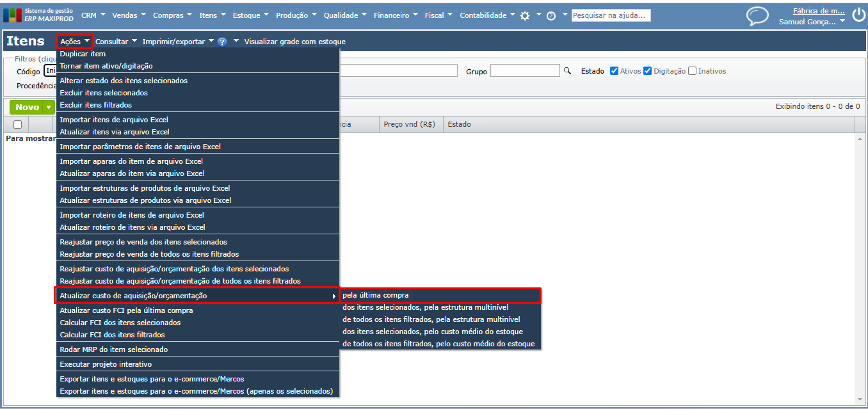Screen dimensions: 868x409
Task: Select Atualizar roteiro de itens via arquivo Excel
Action: (x=198, y=227)
